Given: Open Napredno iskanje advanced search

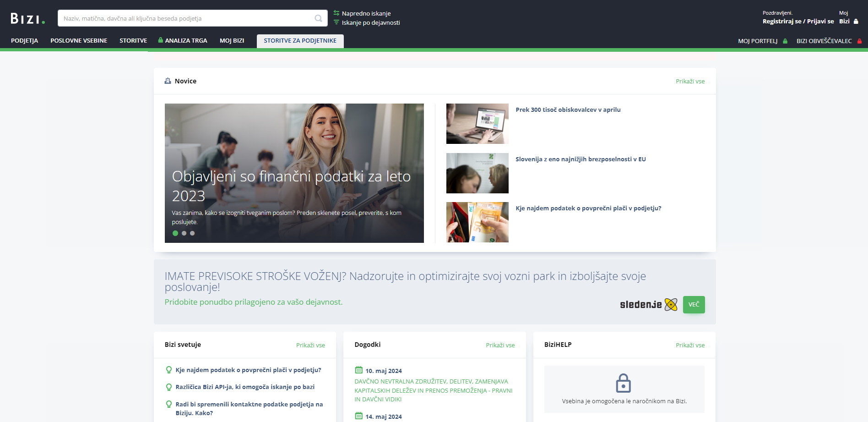Looking at the screenshot, I should (x=366, y=13).
